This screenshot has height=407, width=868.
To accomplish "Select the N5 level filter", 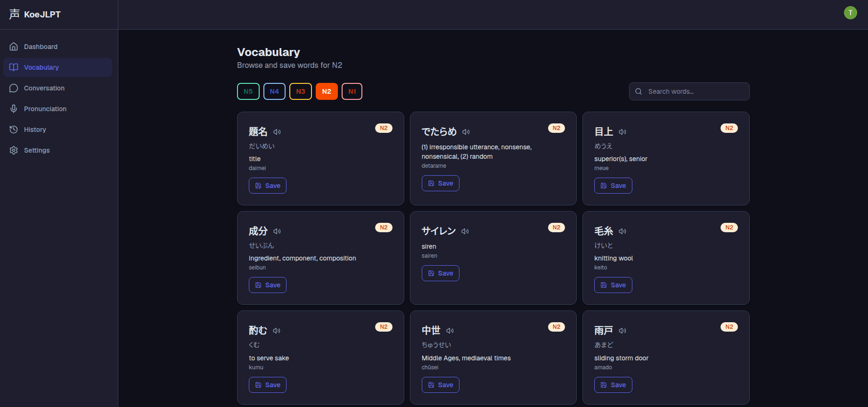I will [x=248, y=91].
